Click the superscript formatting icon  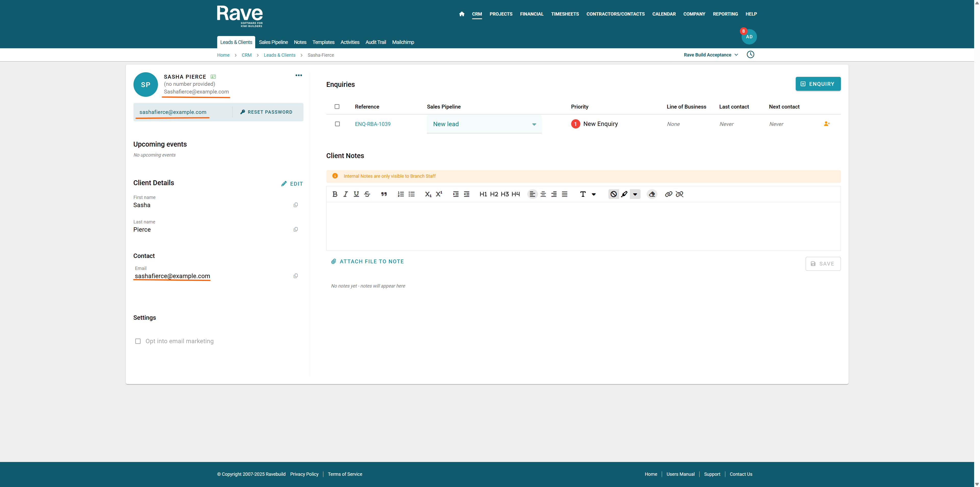pyautogui.click(x=439, y=194)
